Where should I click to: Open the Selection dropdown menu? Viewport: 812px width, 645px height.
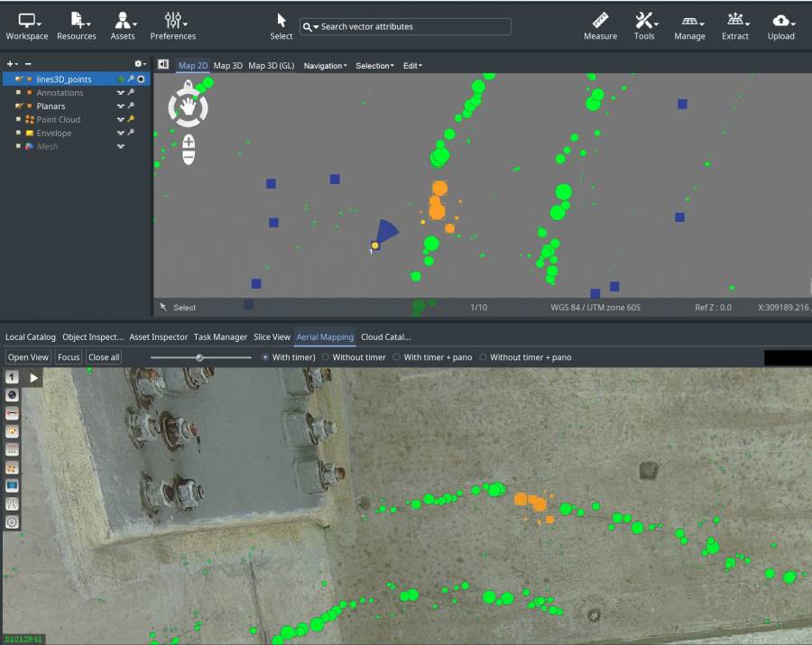374,66
